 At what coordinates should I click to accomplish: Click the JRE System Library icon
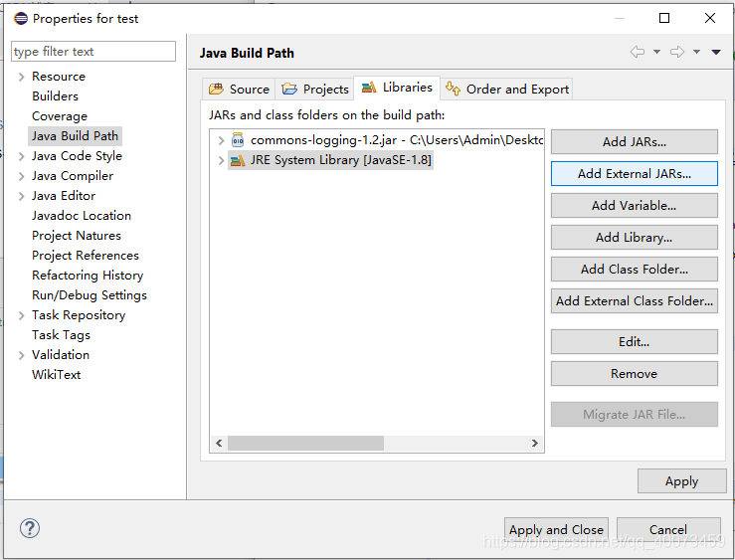point(237,160)
